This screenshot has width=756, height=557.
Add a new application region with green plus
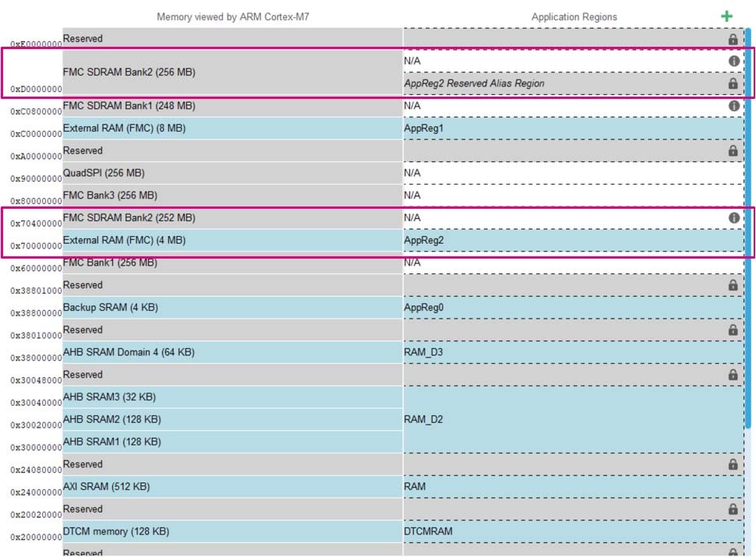[x=726, y=16]
